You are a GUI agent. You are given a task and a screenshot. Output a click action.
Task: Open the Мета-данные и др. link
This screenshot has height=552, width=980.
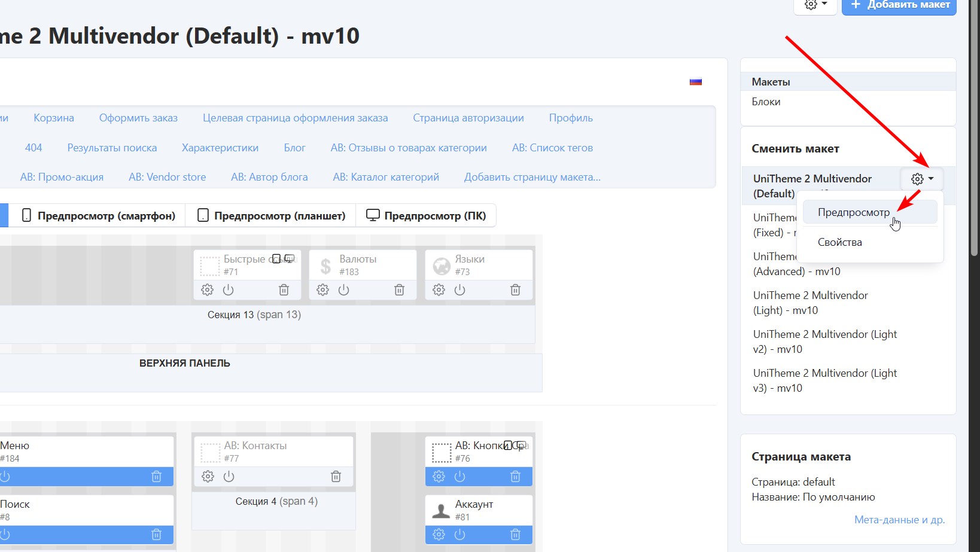899,520
